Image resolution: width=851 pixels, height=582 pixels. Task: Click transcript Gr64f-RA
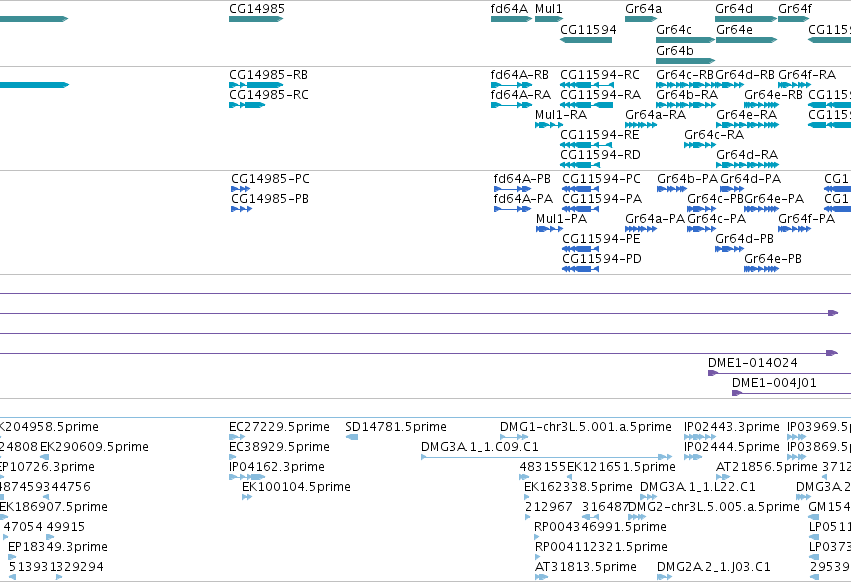click(x=795, y=85)
